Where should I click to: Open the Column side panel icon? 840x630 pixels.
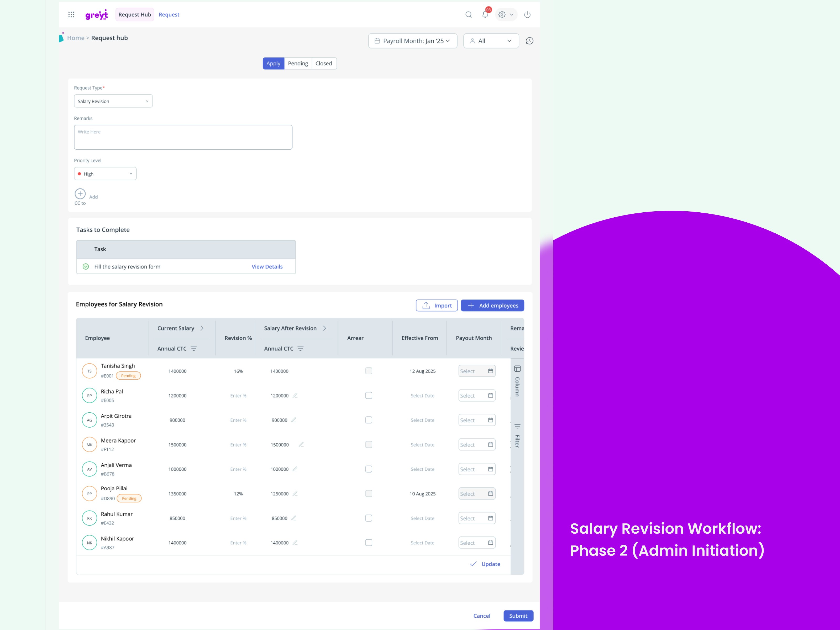(517, 369)
